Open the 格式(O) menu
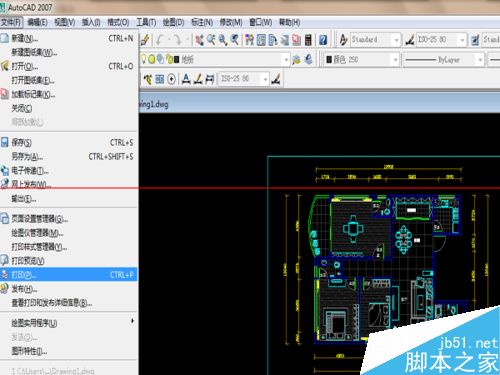This screenshot has width=500, height=375. [118, 22]
